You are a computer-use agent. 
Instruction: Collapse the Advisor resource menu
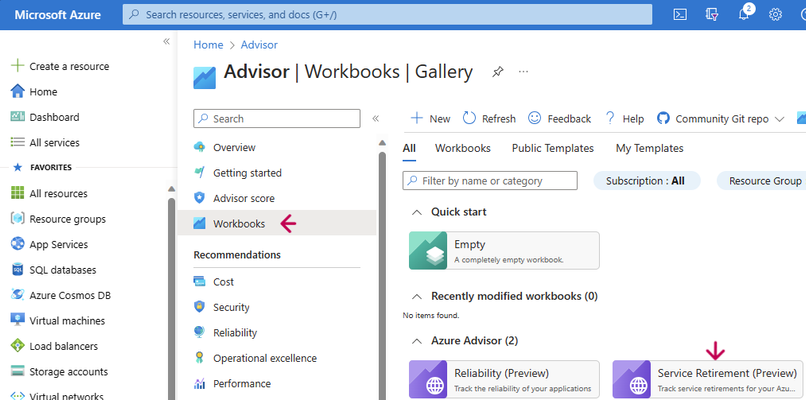click(375, 119)
